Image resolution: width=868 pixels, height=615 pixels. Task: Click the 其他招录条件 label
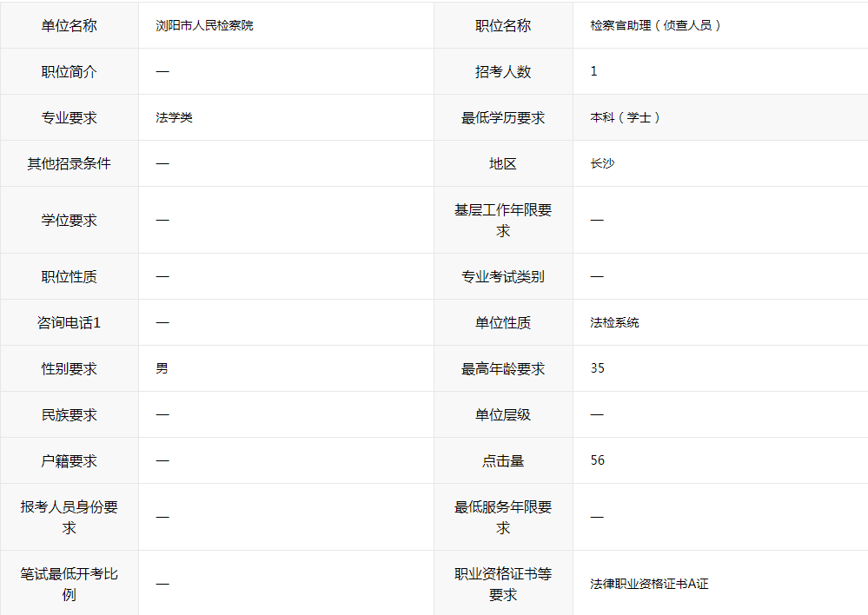70,163
